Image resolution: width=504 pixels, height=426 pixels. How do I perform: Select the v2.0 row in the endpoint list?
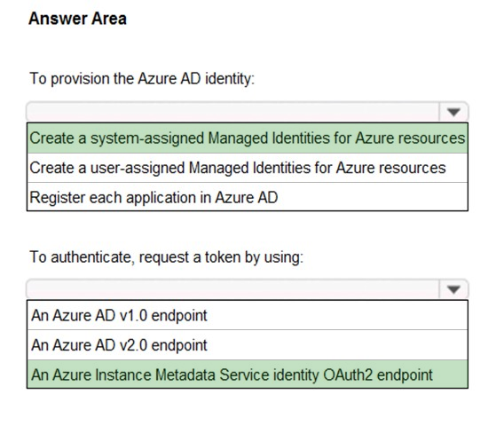(248, 345)
